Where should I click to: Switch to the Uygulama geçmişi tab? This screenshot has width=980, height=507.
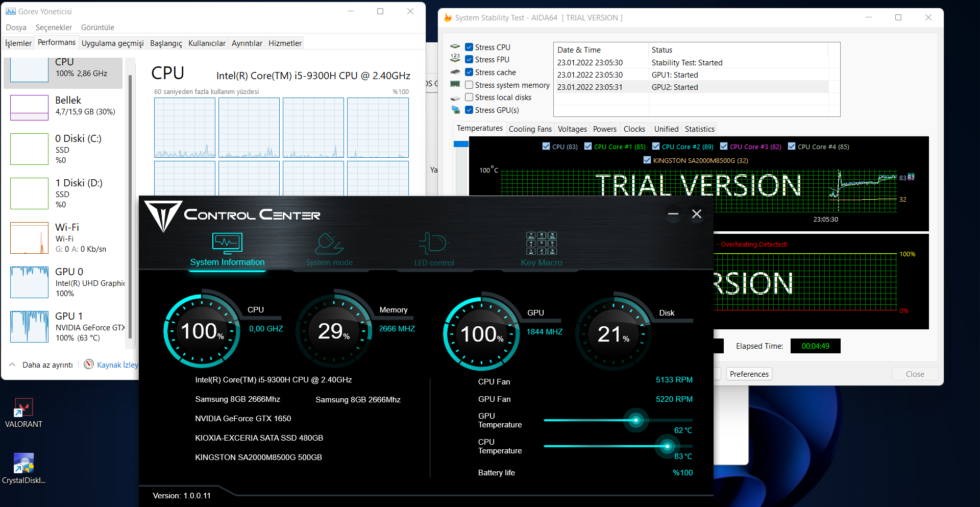pos(113,43)
